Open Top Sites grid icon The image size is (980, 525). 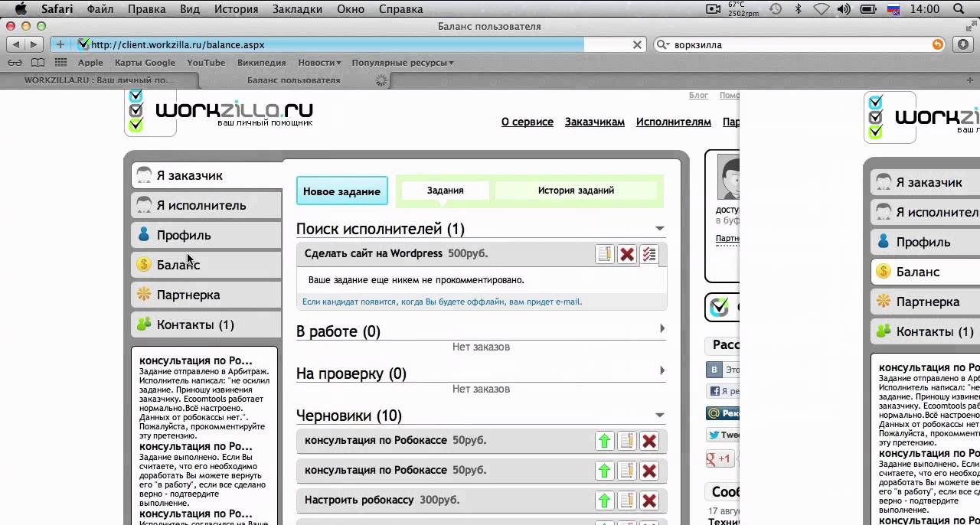tap(61, 63)
